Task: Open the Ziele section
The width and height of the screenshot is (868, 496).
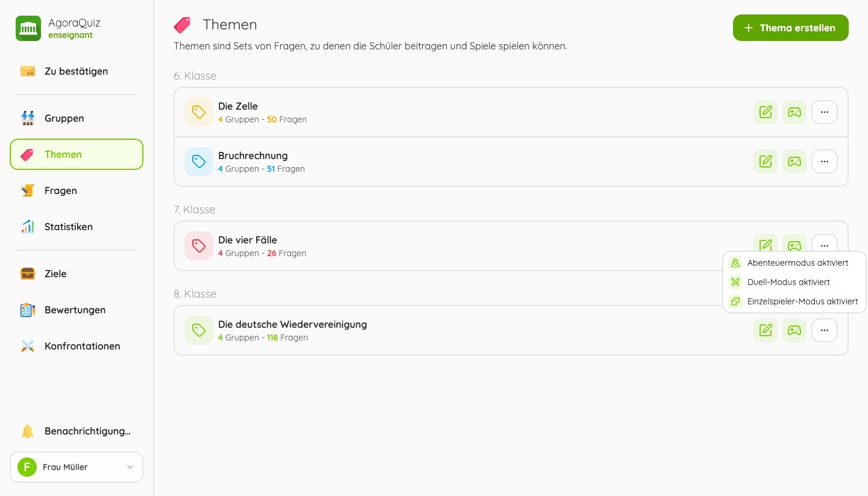Action: (77, 274)
